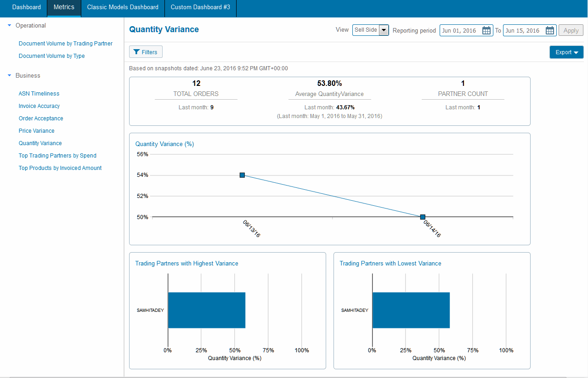Open the Export dropdown menu
The image size is (588, 378).
coord(566,52)
